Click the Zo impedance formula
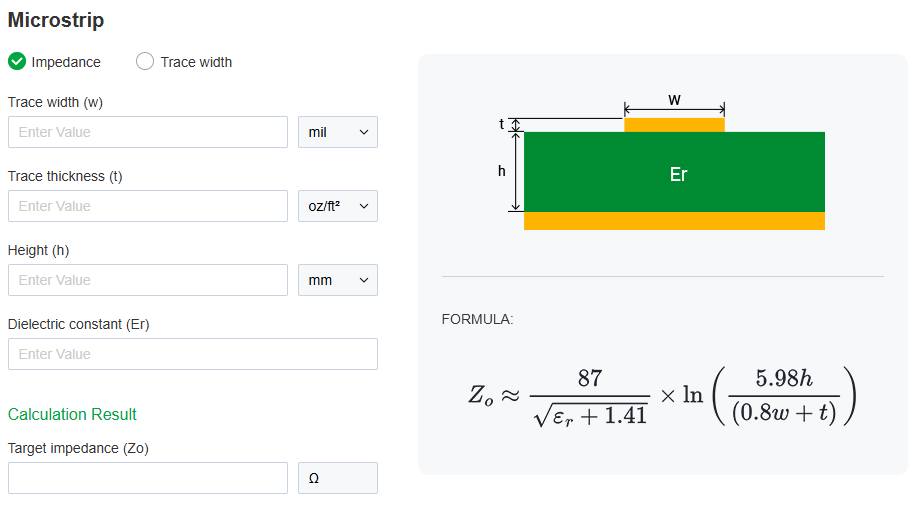The height and width of the screenshot is (521, 915). [x=662, y=394]
